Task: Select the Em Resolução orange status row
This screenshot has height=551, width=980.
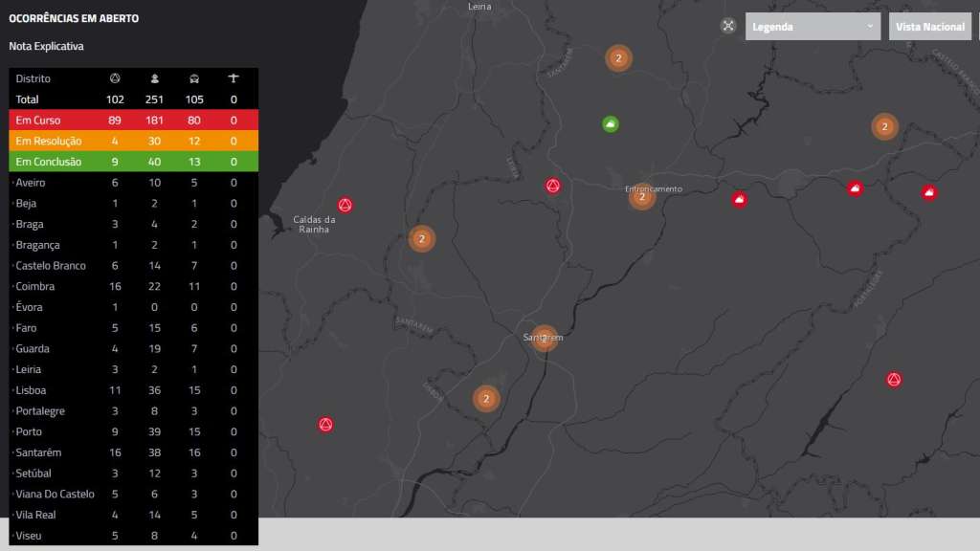Action: (x=133, y=141)
